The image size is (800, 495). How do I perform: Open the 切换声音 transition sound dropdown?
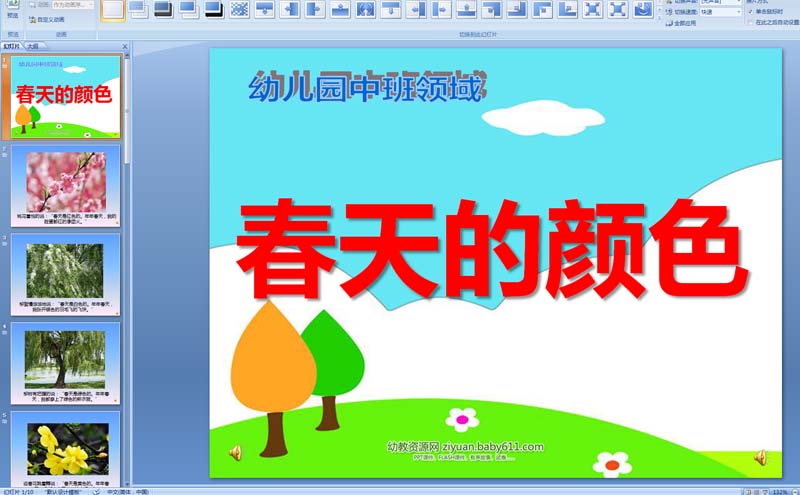point(720,2)
